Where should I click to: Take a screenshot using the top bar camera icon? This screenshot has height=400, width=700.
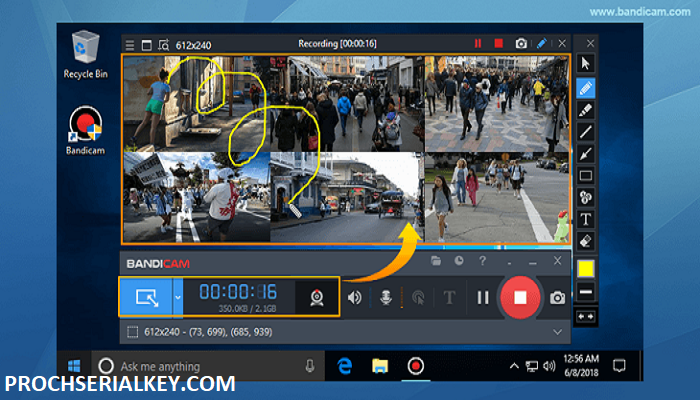(x=521, y=44)
